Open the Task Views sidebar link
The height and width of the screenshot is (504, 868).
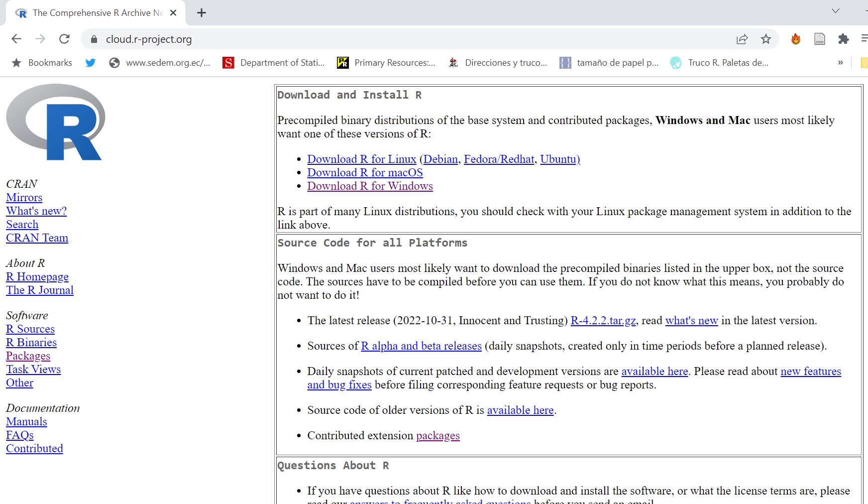tap(33, 369)
